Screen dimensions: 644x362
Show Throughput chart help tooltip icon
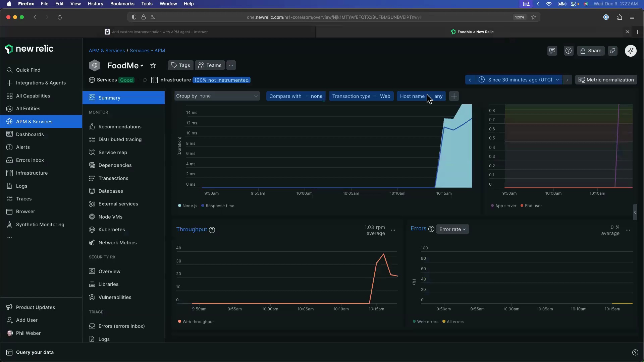click(x=212, y=230)
